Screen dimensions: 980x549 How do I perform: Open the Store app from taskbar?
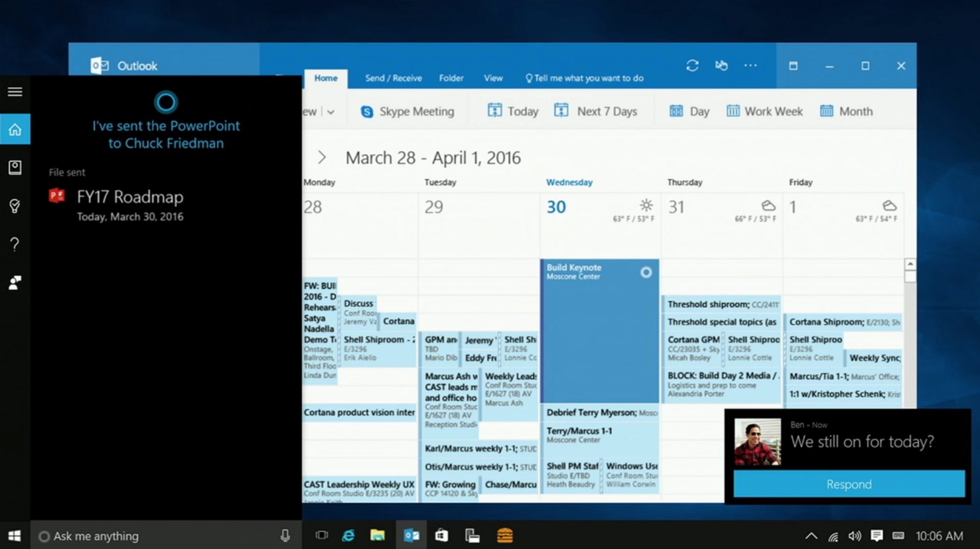(442, 535)
